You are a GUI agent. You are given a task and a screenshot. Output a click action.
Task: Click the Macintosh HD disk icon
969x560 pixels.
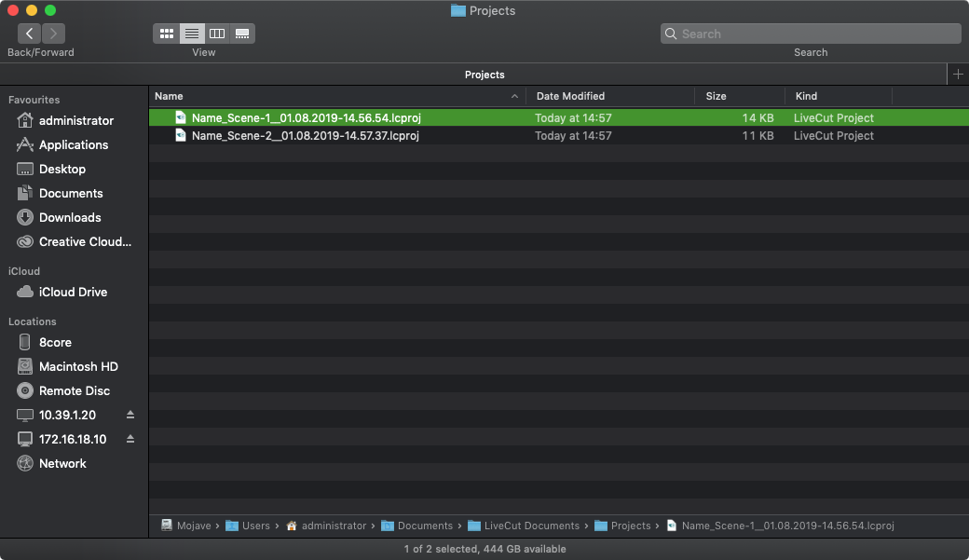click(x=25, y=366)
